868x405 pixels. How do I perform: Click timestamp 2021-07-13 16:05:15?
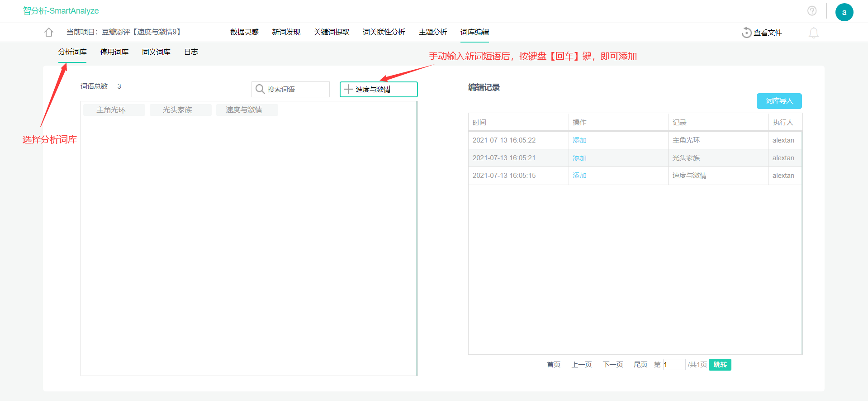click(x=504, y=176)
